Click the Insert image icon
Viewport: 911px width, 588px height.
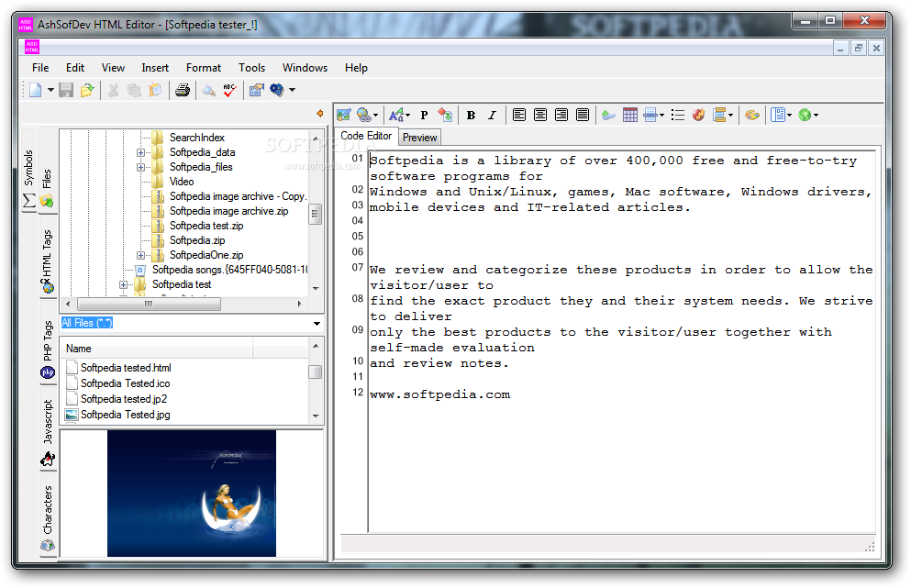[x=344, y=115]
